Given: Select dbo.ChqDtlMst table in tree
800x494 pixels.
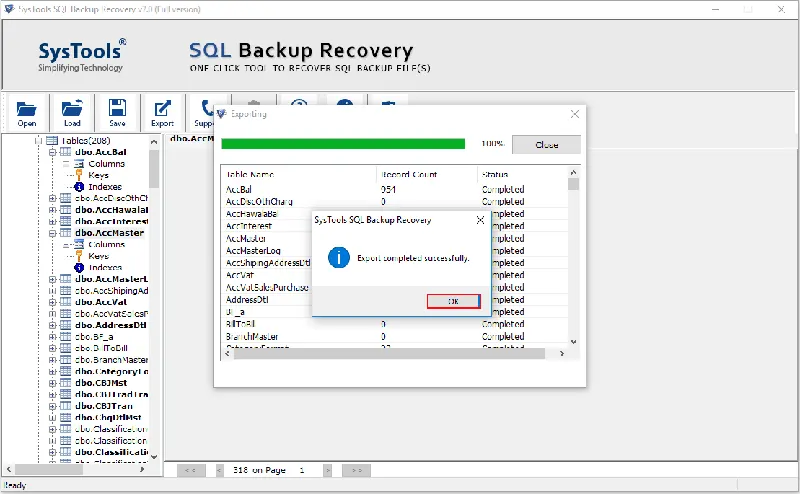Looking at the screenshot, I should pyautogui.click(x=108, y=417).
